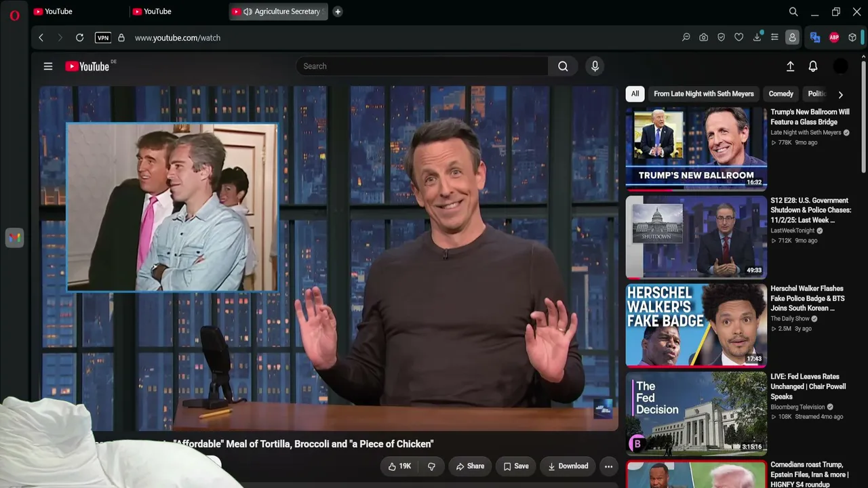The height and width of the screenshot is (488, 868).
Task: Open the privacy protection shield icon
Action: [x=722, y=38]
